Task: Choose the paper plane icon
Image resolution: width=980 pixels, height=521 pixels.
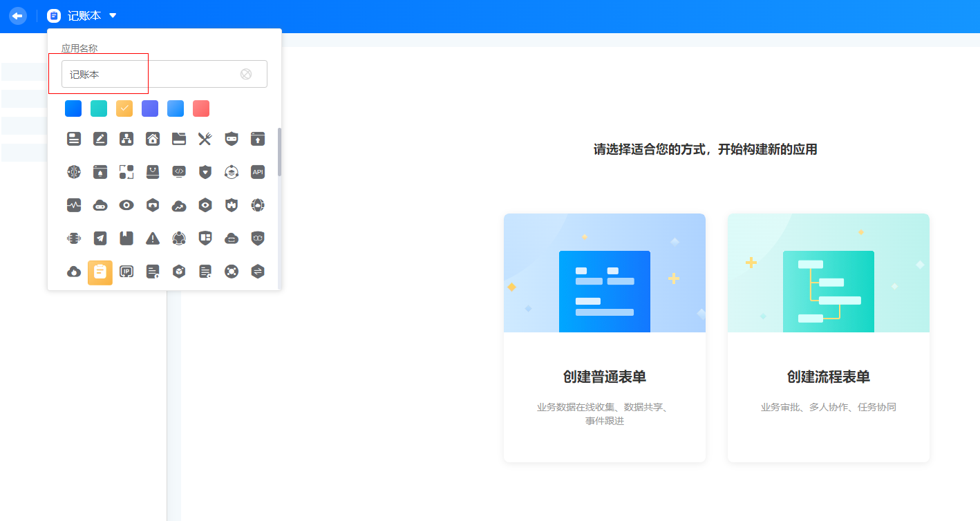Action: coord(100,238)
